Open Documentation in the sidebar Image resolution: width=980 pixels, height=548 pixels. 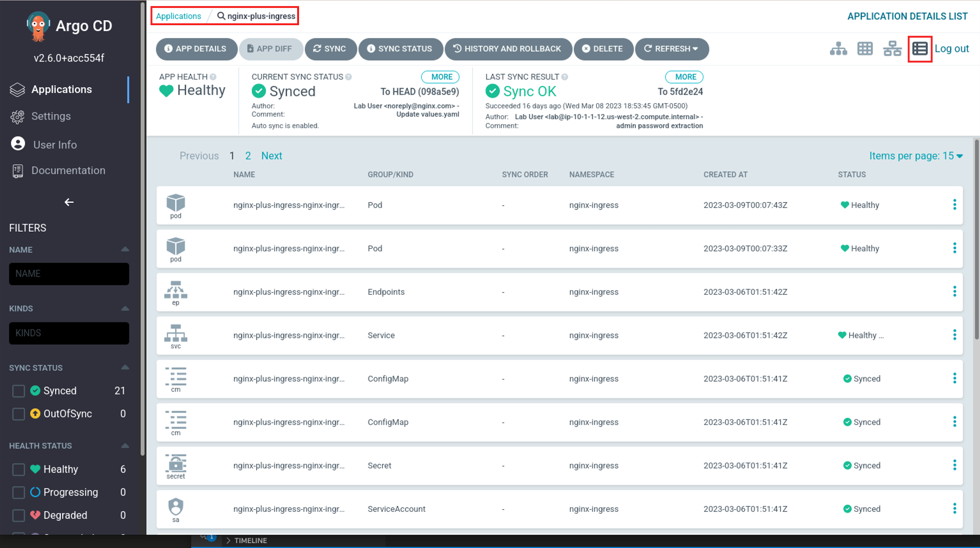(x=68, y=171)
